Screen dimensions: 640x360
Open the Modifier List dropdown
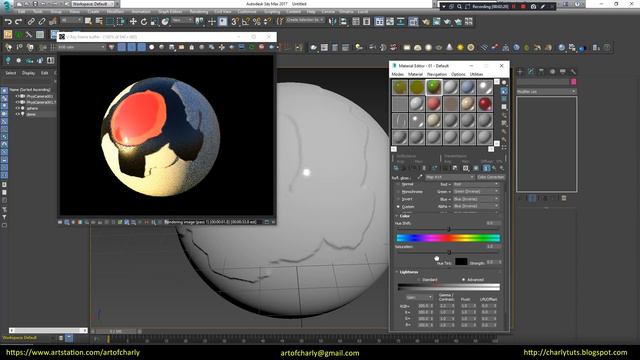tap(547, 91)
